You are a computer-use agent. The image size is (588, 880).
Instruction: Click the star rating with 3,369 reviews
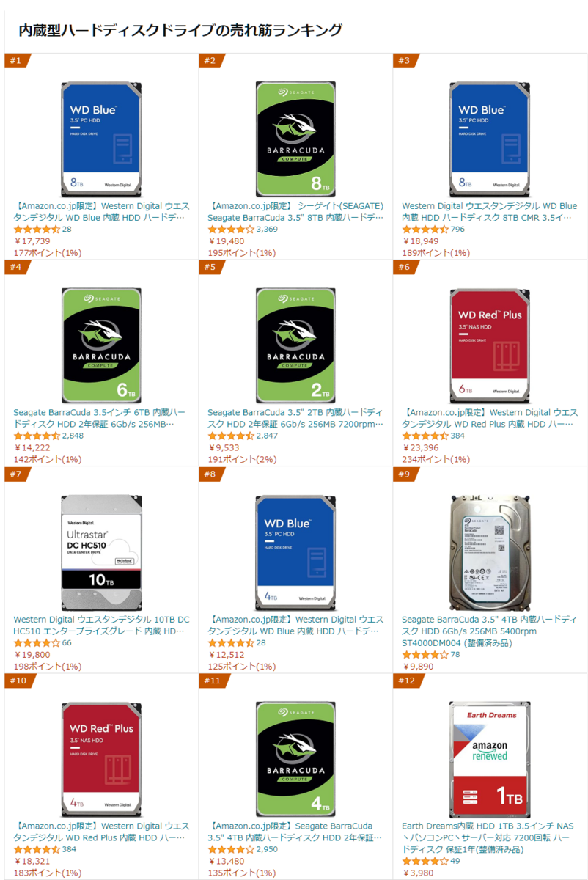point(231,230)
